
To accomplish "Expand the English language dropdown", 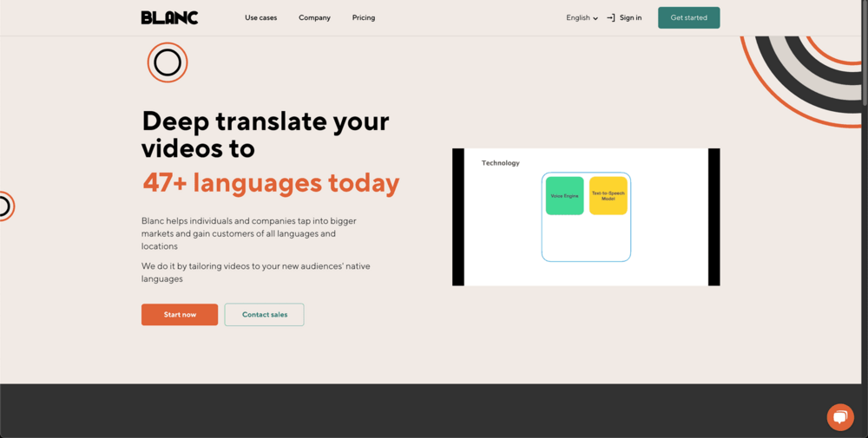I will tap(582, 17).
